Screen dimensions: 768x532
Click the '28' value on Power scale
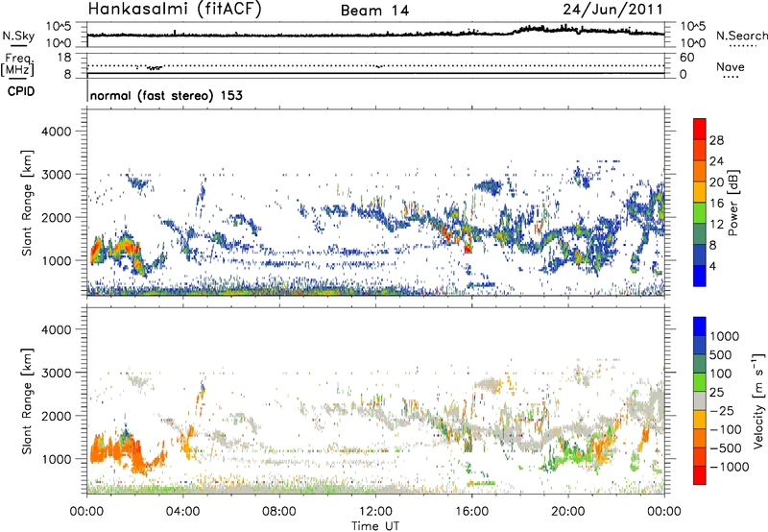[716, 140]
